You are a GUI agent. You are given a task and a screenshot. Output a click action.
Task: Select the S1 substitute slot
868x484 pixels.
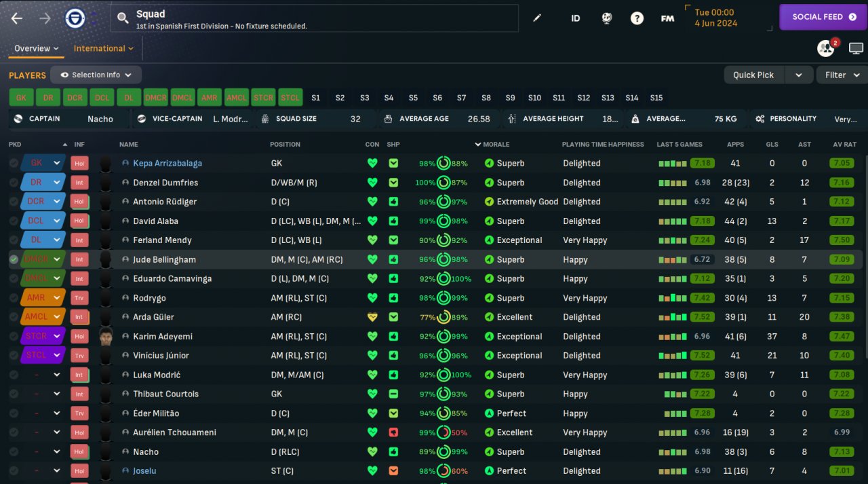click(x=315, y=98)
